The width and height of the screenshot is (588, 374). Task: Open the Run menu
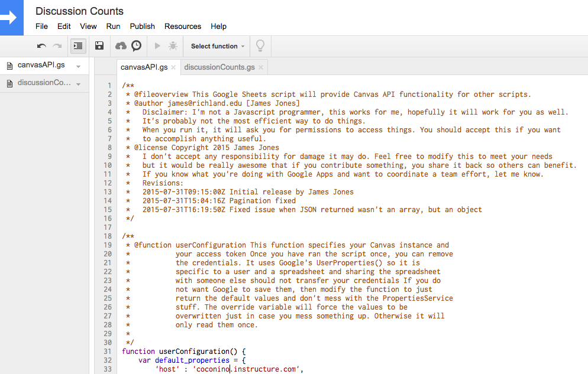pos(113,26)
